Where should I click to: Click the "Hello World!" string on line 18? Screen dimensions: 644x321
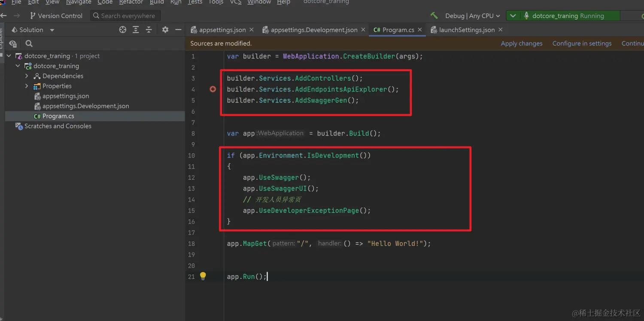click(x=395, y=244)
